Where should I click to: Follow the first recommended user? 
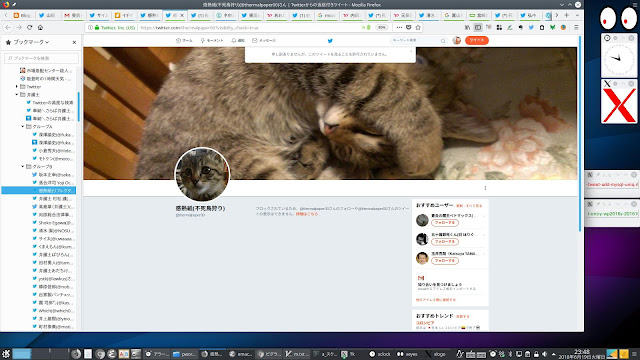pyautogui.click(x=445, y=222)
